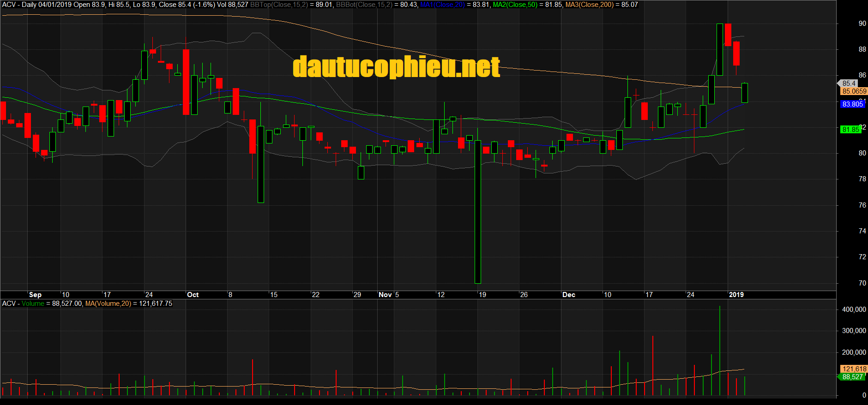Click the green Volume label in lower pane
Viewport: 868px width, 405px height.
pos(33,304)
